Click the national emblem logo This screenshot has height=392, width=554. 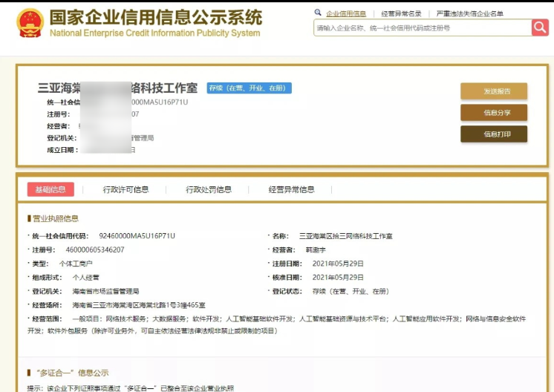pos(30,23)
